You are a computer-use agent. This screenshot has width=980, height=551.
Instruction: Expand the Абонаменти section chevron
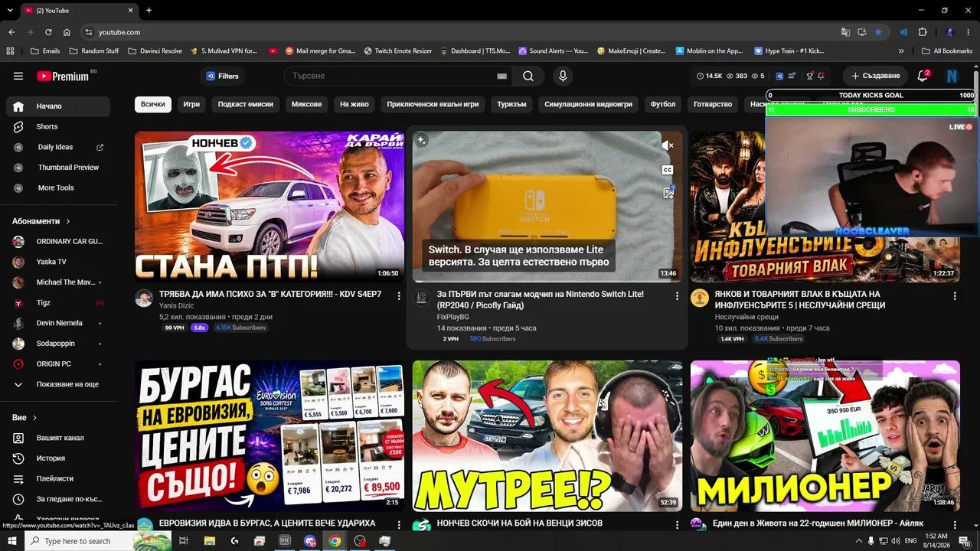pyautogui.click(x=68, y=221)
